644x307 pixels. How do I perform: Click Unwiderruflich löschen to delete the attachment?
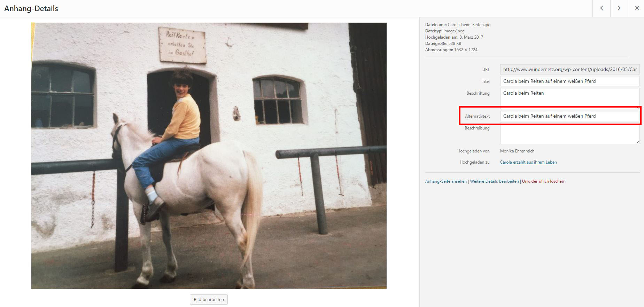tap(543, 181)
